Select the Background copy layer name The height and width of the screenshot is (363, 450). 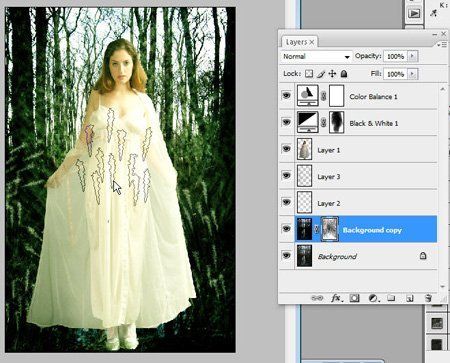point(372,230)
